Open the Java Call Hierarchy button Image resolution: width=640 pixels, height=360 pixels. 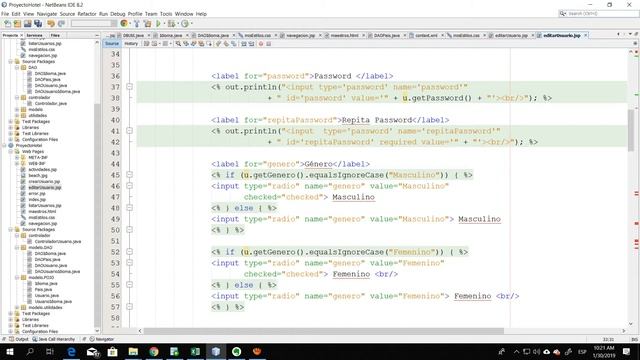coord(53,339)
